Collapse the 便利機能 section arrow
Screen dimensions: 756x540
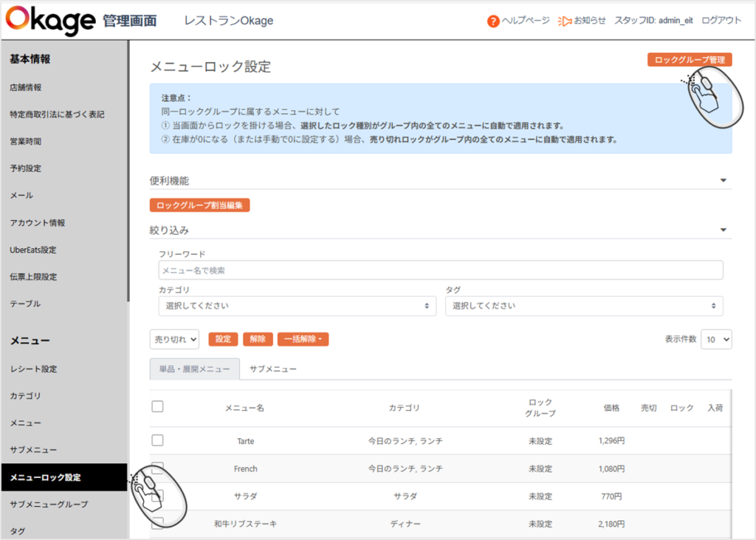724,180
